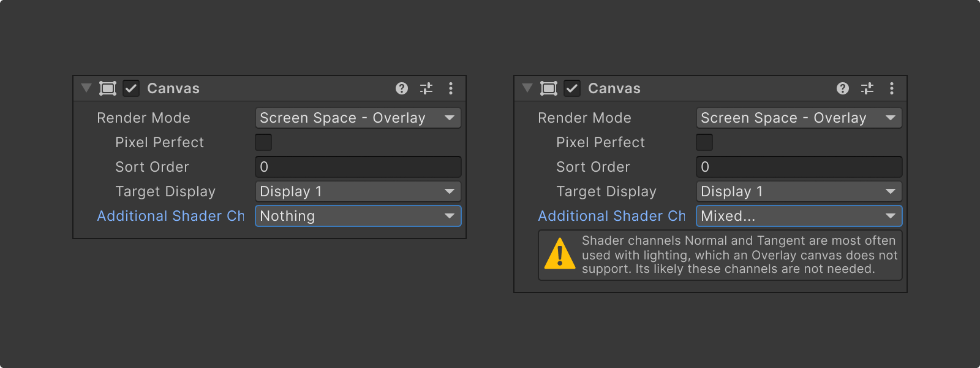Disable right Canvas component enable checkbox
Screen dimensions: 980x368
coord(572,88)
